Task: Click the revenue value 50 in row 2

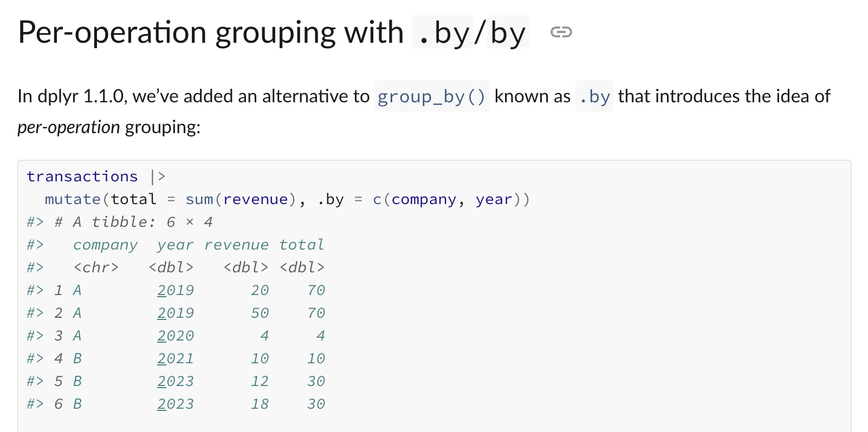Action: pyautogui.click(x=260, y=313)
